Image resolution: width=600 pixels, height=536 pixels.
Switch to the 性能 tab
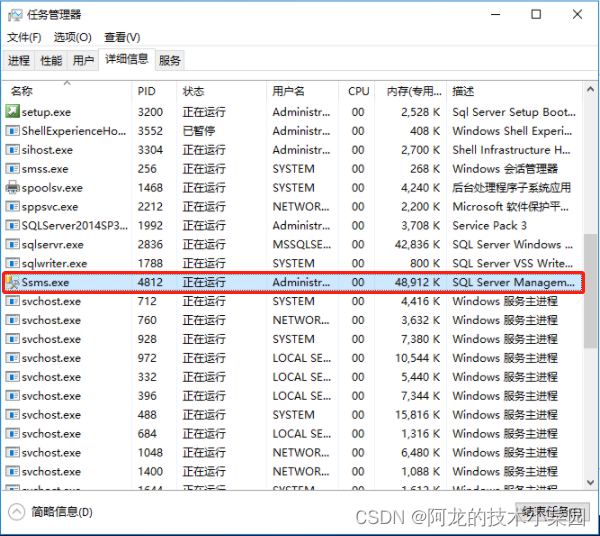click(x=51, y=60)
